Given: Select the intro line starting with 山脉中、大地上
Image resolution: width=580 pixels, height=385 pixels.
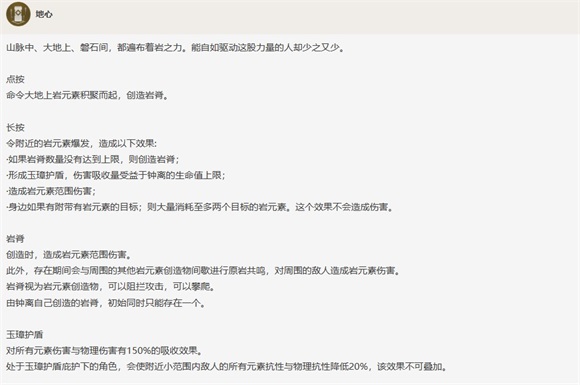Looking at the screenshot, I should 175,48.
